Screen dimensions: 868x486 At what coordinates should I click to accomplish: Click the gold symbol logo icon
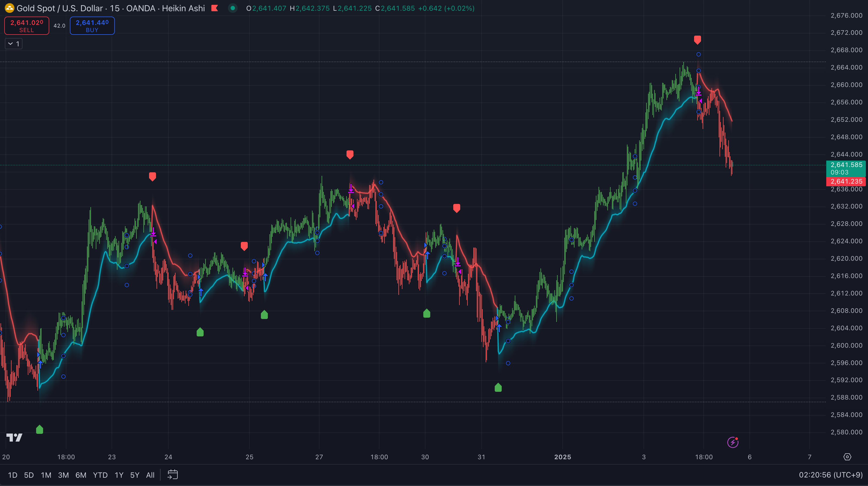tap(9, 8)
